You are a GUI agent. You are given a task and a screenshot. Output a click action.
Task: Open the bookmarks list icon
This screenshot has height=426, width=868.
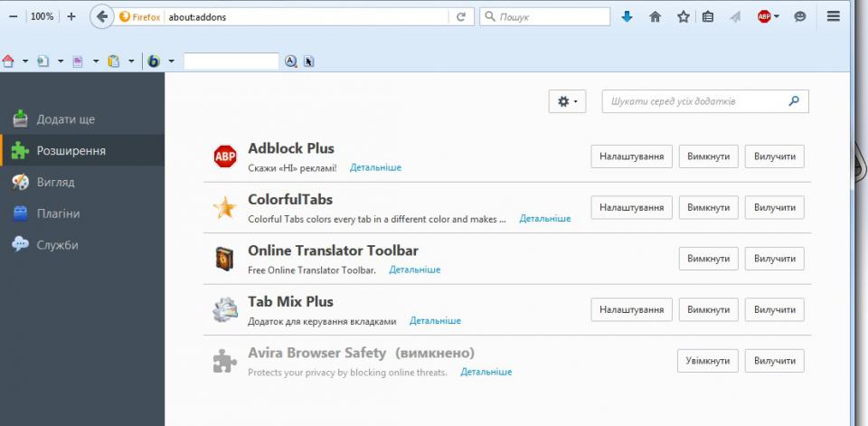[708, 16]
